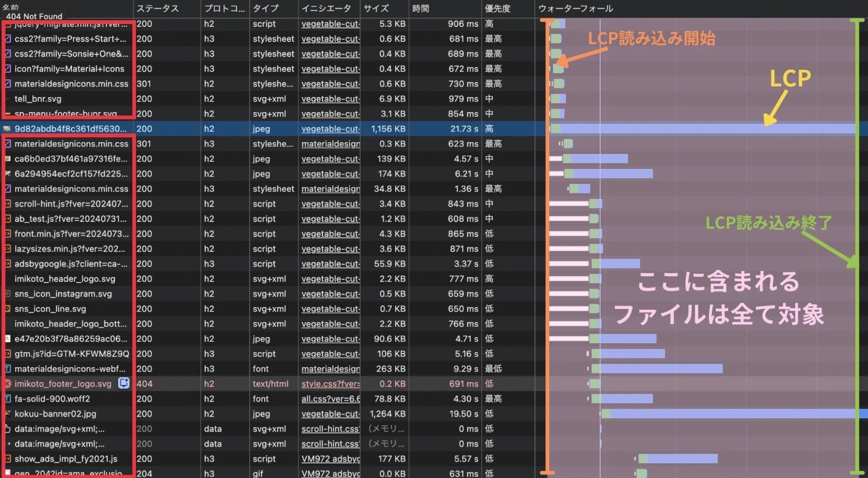Viewport: 868px width, 478px height.
Task: Click the 177 KB size cell
Action: (x=391, y=459)
